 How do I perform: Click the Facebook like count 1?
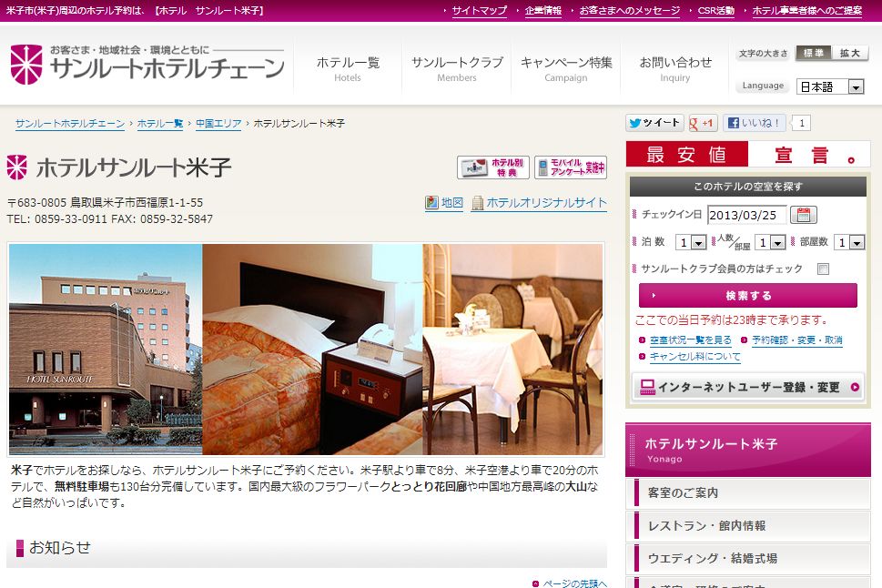(x=802, y=123)
